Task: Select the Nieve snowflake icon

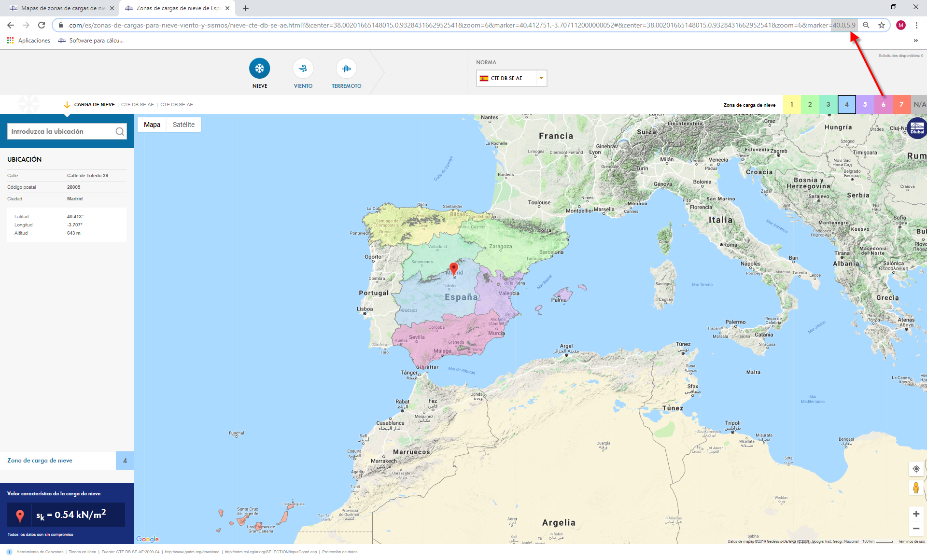Action: [x=259, y=69]
